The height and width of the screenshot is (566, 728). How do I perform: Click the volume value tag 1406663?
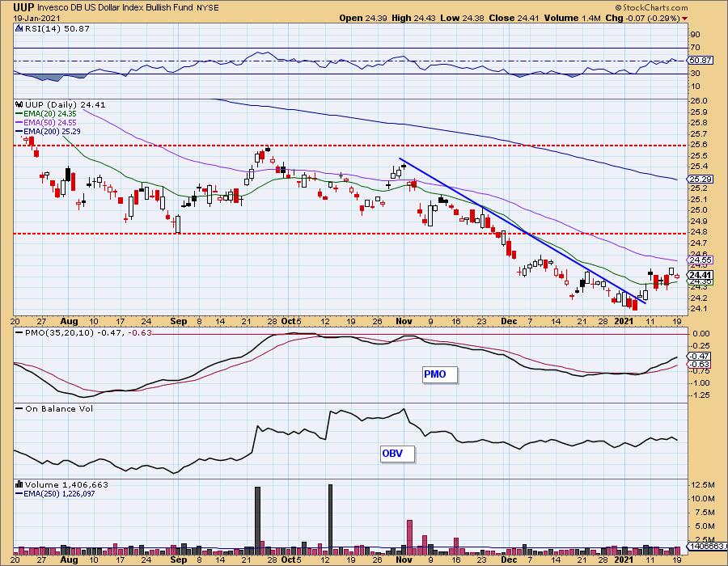point(705,547)
